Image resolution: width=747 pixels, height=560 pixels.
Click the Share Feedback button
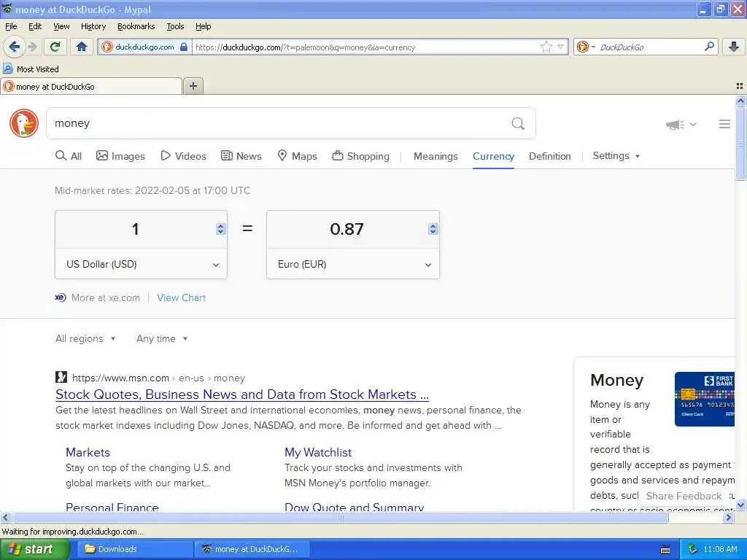click(x=684, y=496)
